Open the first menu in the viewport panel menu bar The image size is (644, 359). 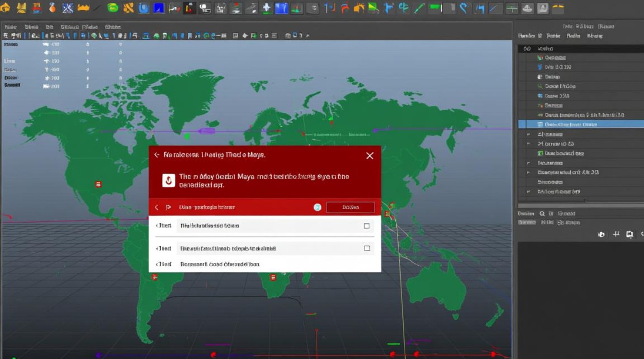click(10, 27)
